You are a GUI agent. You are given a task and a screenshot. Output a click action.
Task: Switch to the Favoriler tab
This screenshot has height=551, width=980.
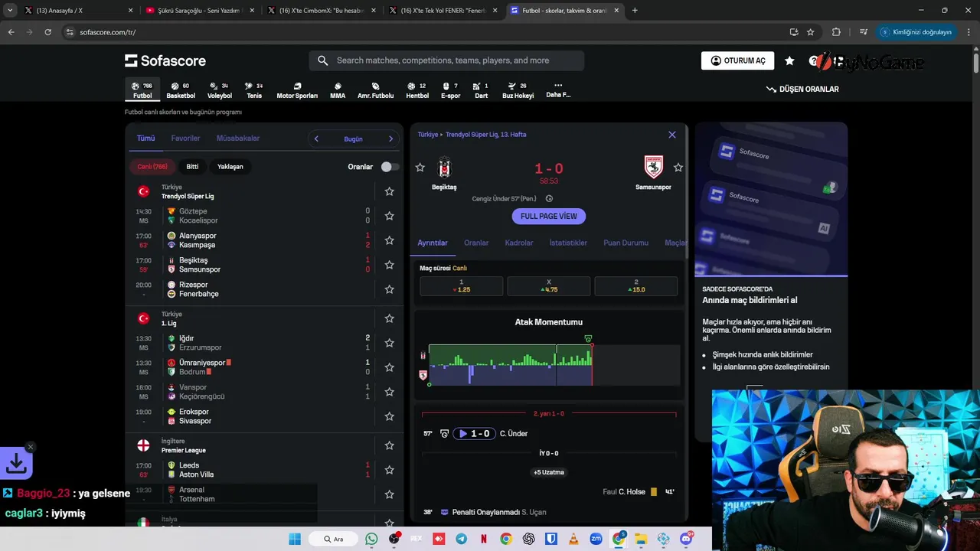185,139
